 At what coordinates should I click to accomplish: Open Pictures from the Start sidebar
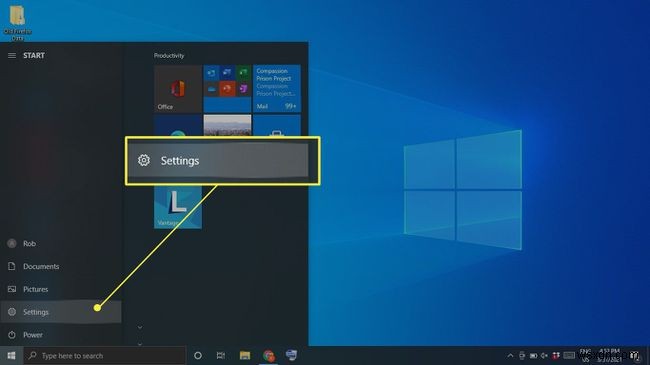(61, 289)
